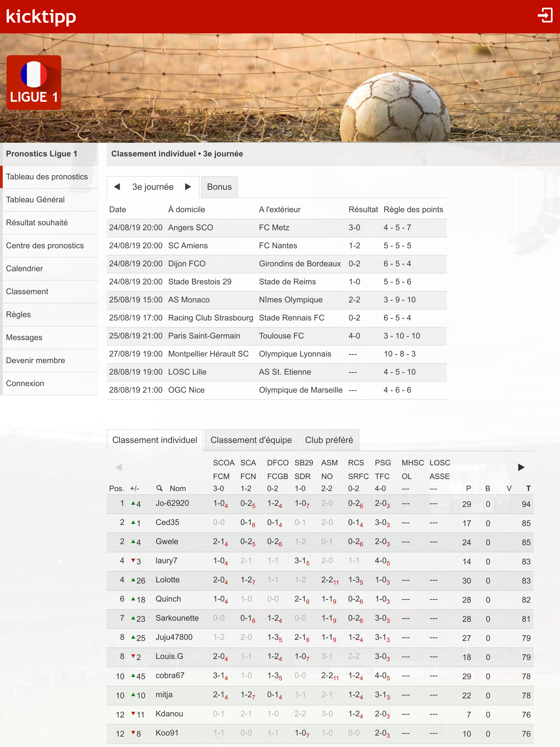Switch to the Club préféré tab
Viewport: 560px width, 747px height.
[x=329, y=440]
